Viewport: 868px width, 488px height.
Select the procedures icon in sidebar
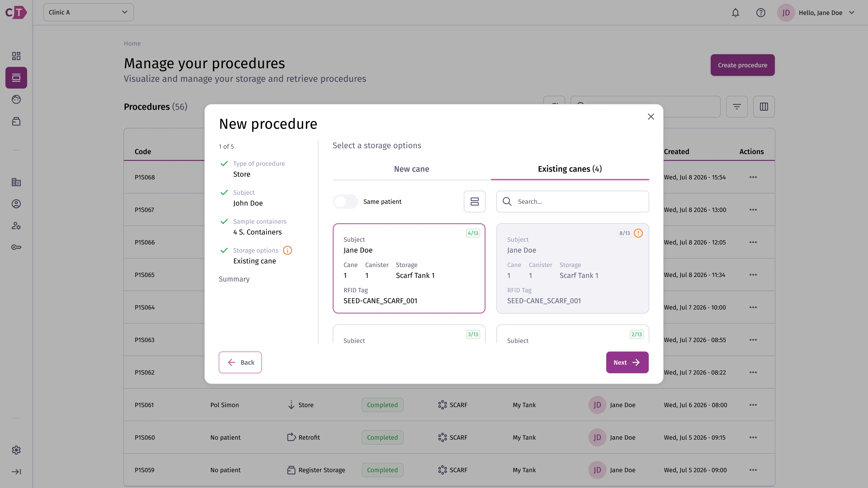[x=16, y=78]
